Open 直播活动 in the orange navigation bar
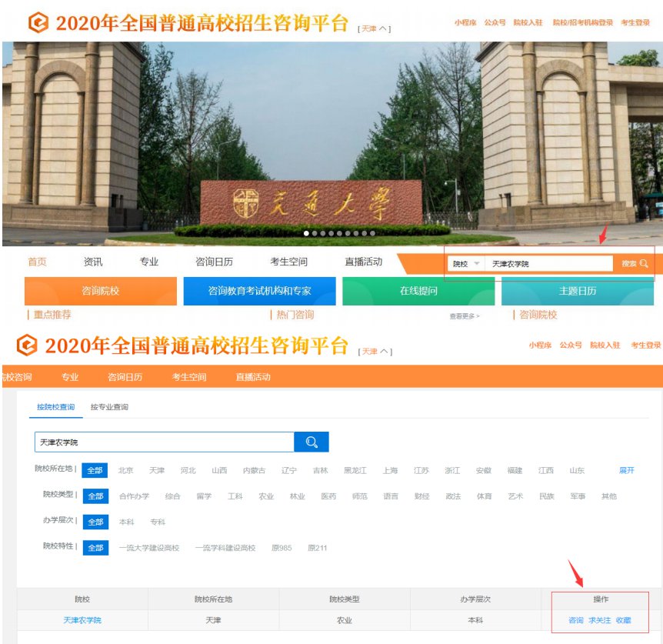Screen dimensions: 663x644 253,377
